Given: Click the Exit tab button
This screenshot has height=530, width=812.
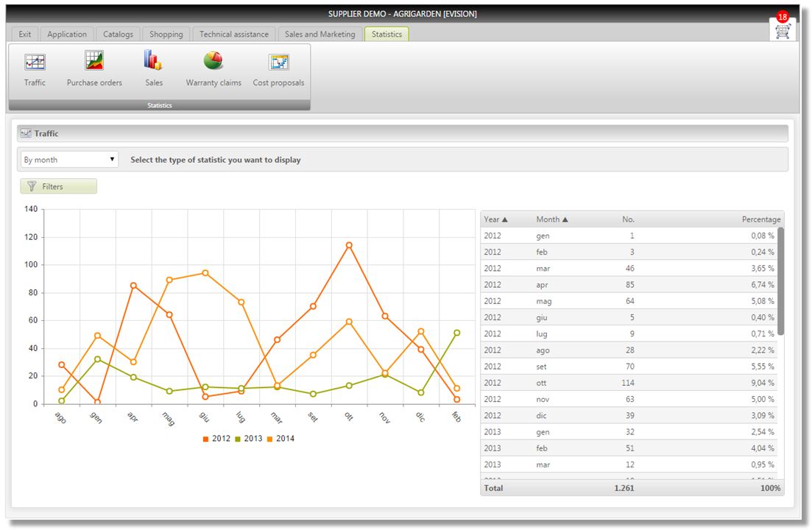Looking at the screenshot, I should click(25, 35).
